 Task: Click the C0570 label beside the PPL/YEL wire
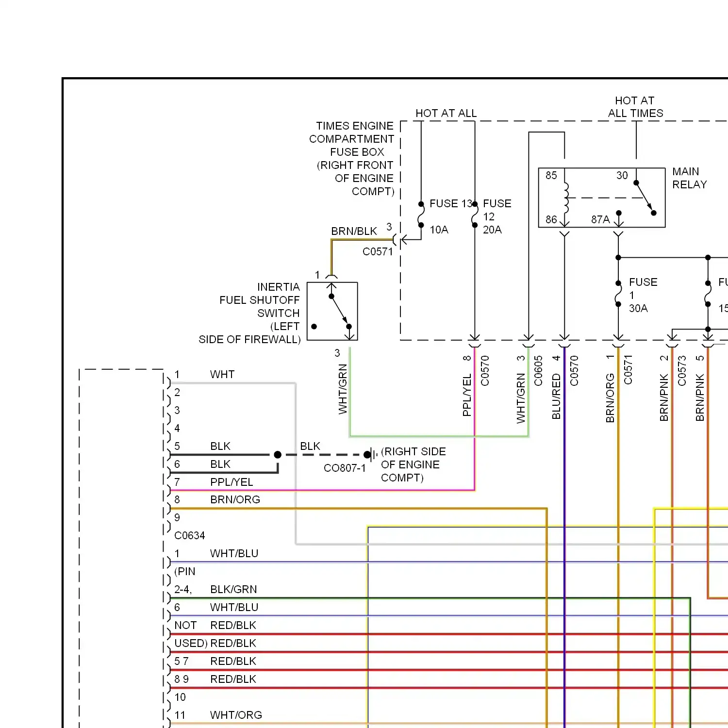484,371
